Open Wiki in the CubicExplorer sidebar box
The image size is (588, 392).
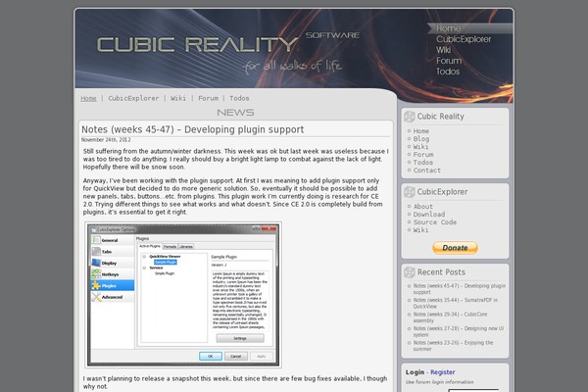(420, 230)
